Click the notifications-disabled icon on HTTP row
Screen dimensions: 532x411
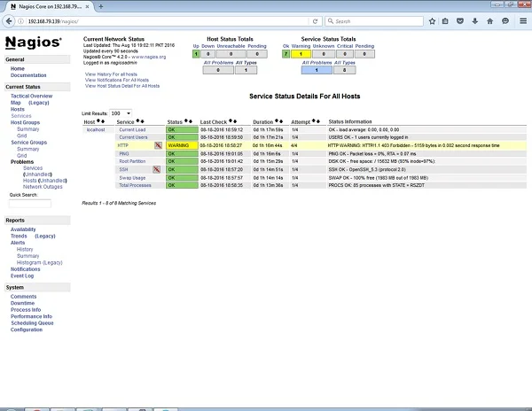(x=158, y=145)
